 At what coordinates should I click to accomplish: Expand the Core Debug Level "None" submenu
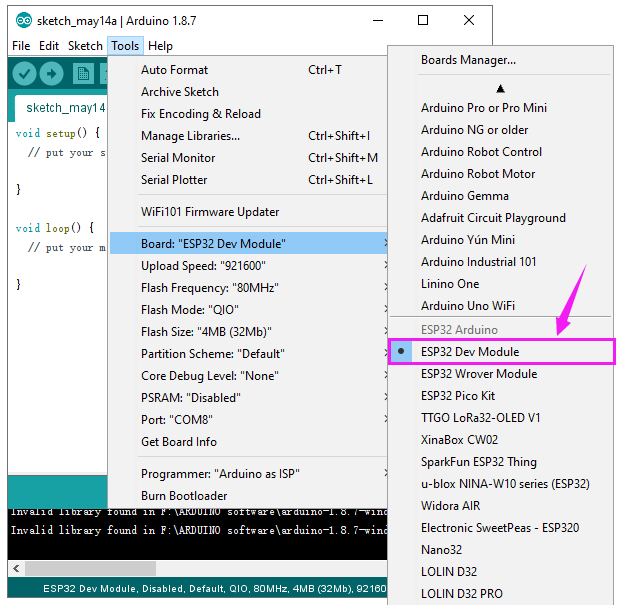[249, 375]
